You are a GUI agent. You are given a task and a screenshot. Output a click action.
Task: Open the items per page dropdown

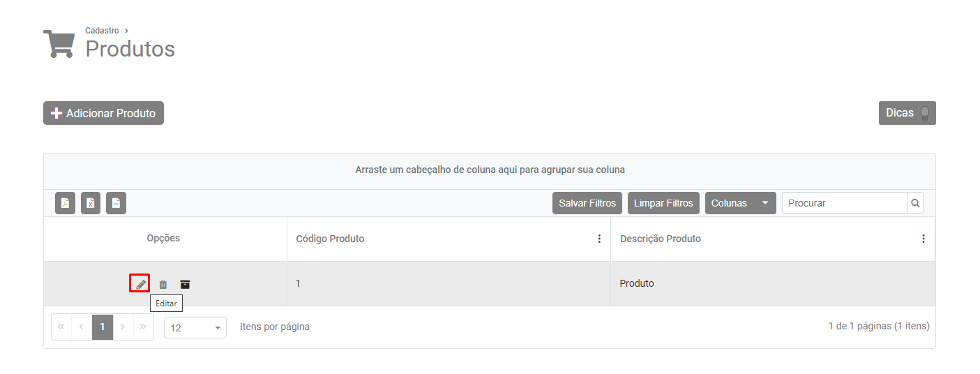tap(195, 327)
